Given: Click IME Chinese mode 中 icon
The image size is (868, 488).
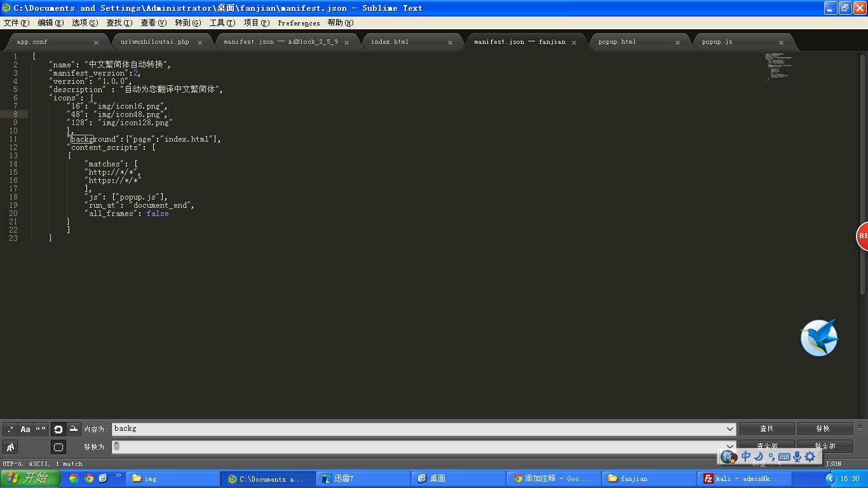Looking at the screenshot, I should [746, 456].
